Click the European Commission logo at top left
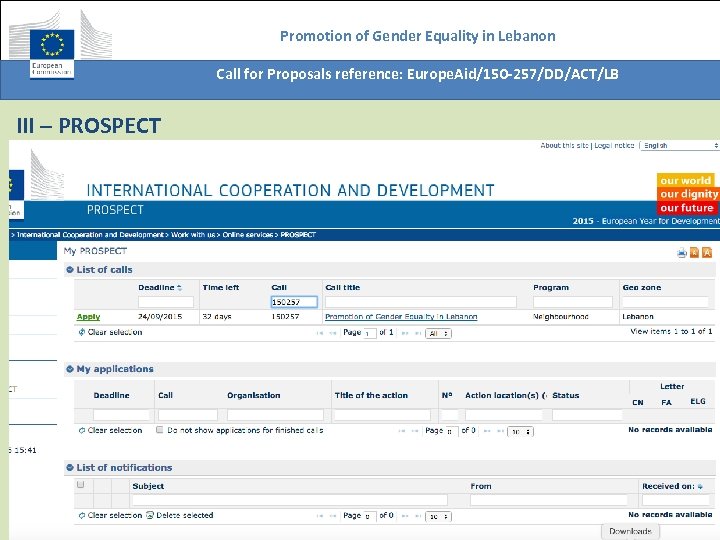The width and height of the screenshot is (720, 540). point(60,45)
